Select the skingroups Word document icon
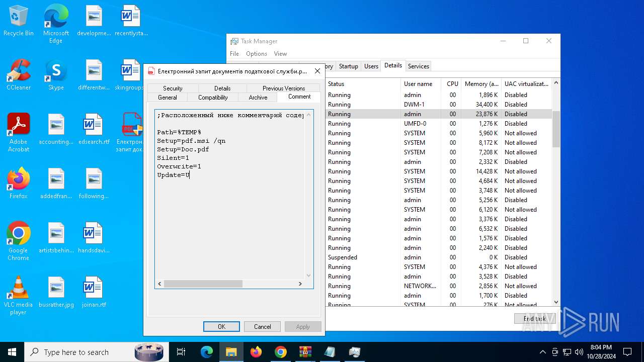 coord(131,75)
